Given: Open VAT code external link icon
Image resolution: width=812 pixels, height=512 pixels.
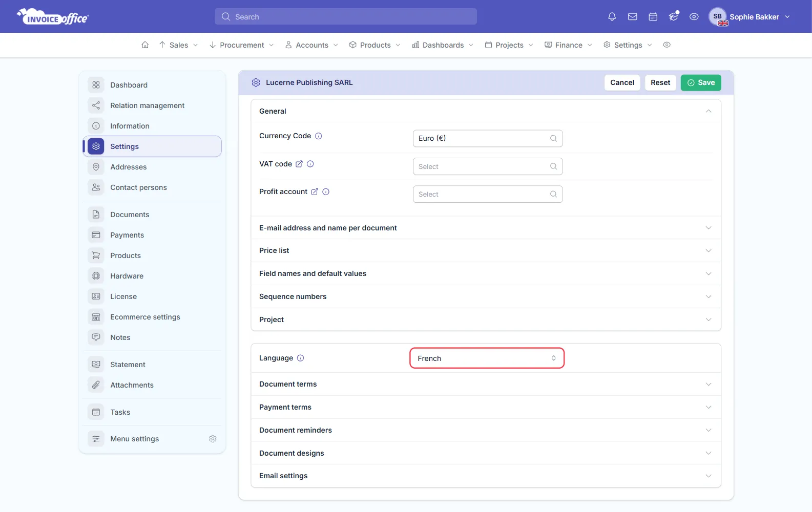Looking at the screenshot, I should coord(299,164).
